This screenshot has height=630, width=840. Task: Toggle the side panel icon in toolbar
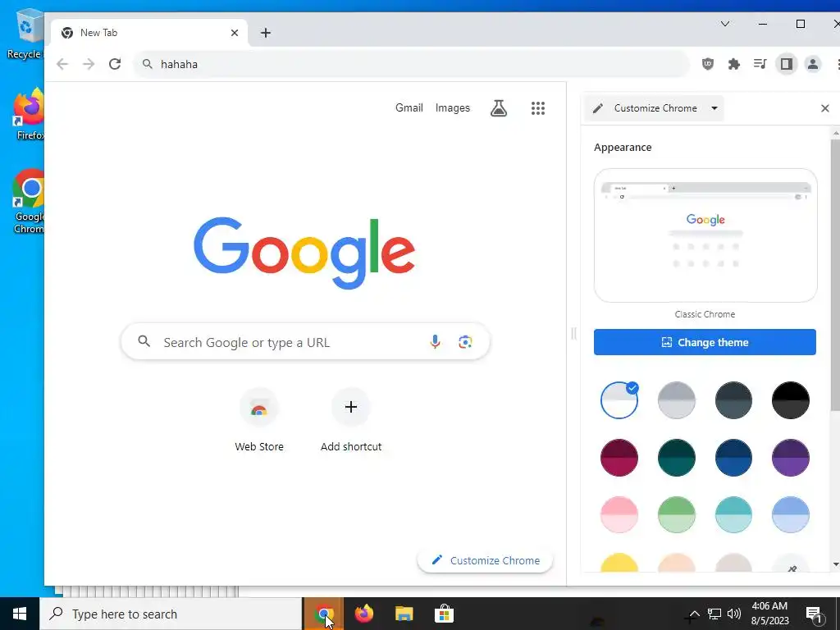787,64
